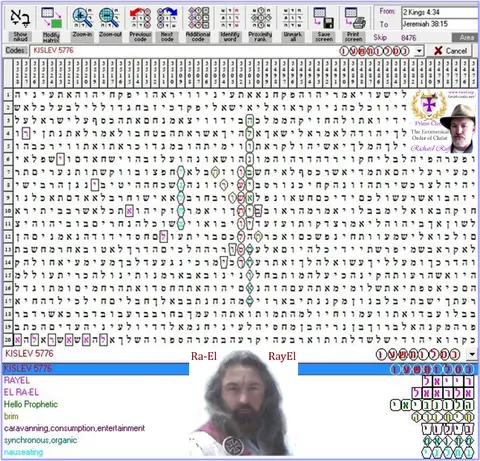Click row number 1 header
The image size is (480, 461).
[8, 95]
